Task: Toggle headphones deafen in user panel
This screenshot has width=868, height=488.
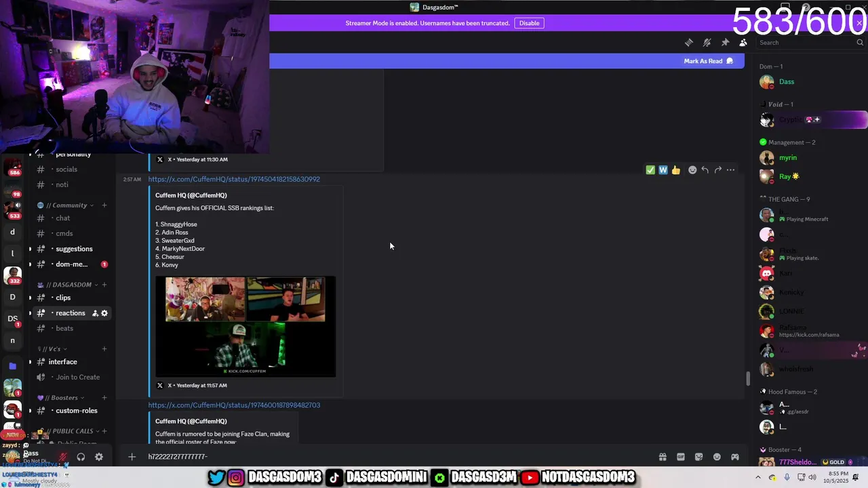Action: click(x=81, y=457)
